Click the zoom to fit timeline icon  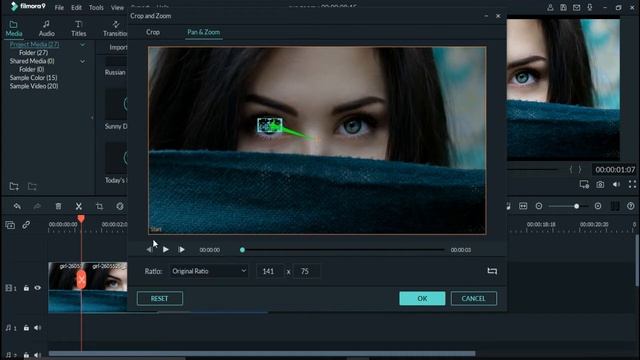[x=523, y=206]
